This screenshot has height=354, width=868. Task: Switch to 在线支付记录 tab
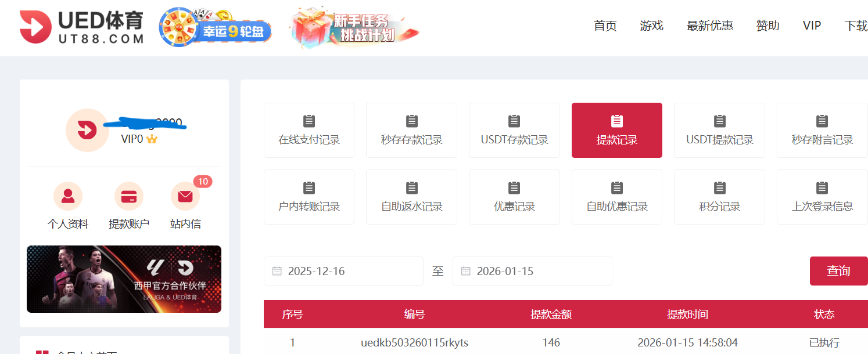pyautogui.click(x=309, y=130)
